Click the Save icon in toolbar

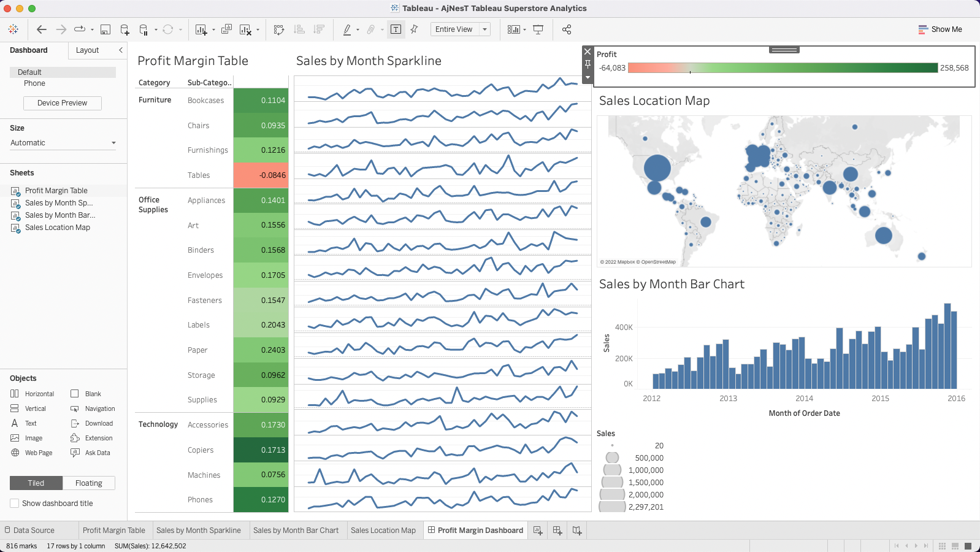point(105,29)
